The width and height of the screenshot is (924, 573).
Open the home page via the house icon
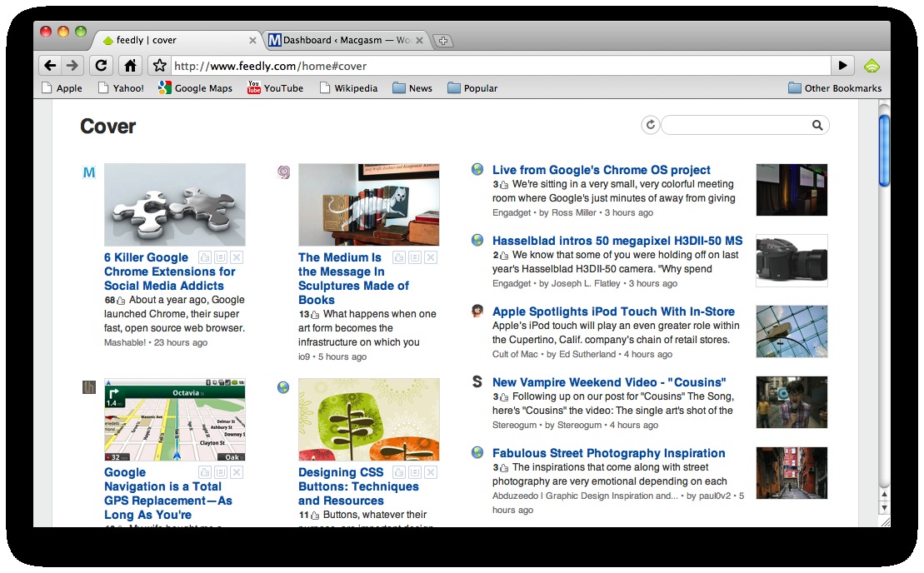[130, 65]
